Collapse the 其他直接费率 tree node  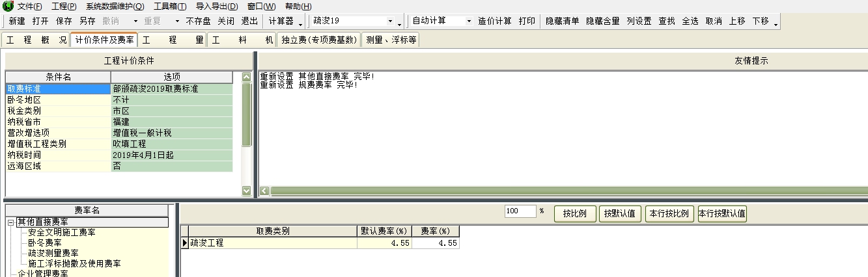coord(10,222)
